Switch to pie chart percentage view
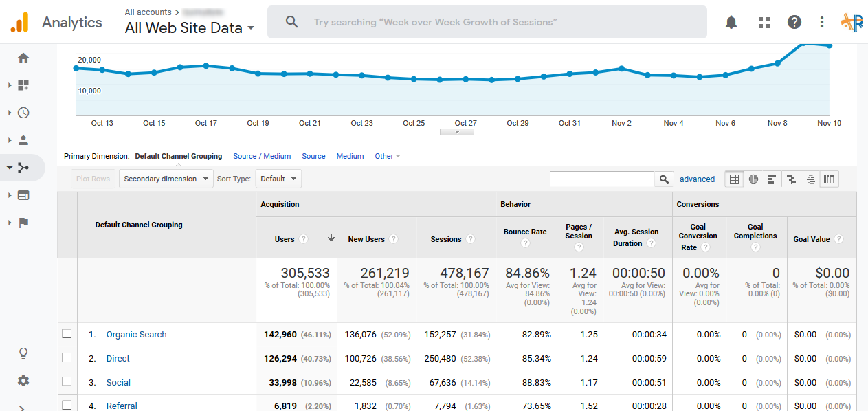Screen dimensions: 868x411 [753, 179]
